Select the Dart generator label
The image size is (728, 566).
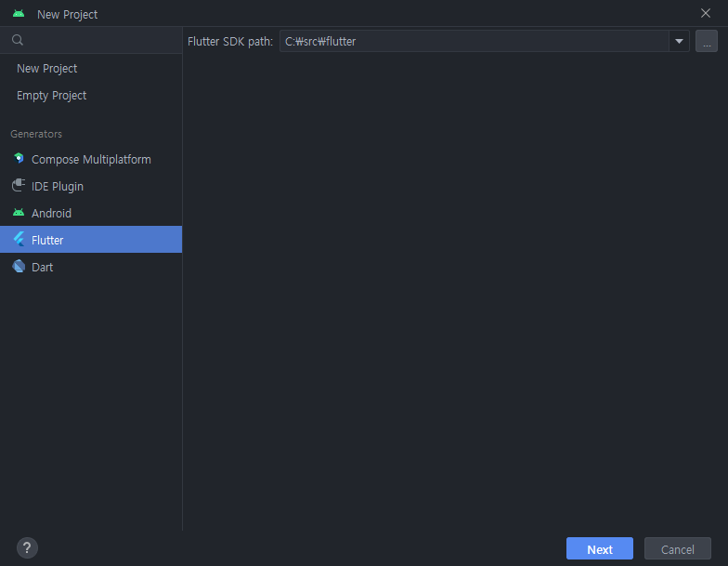pyautogui.click(x=43, y=268)
